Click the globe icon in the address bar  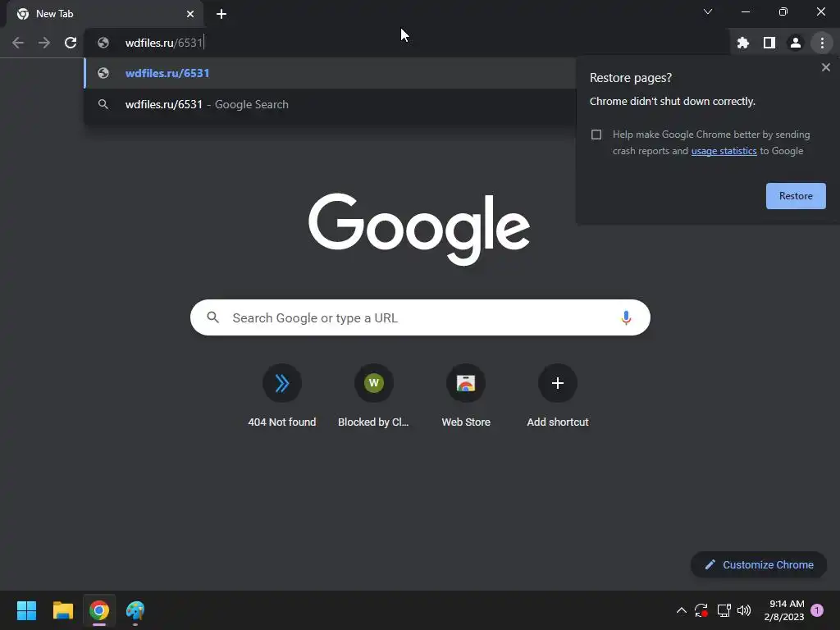pos(103,43)
